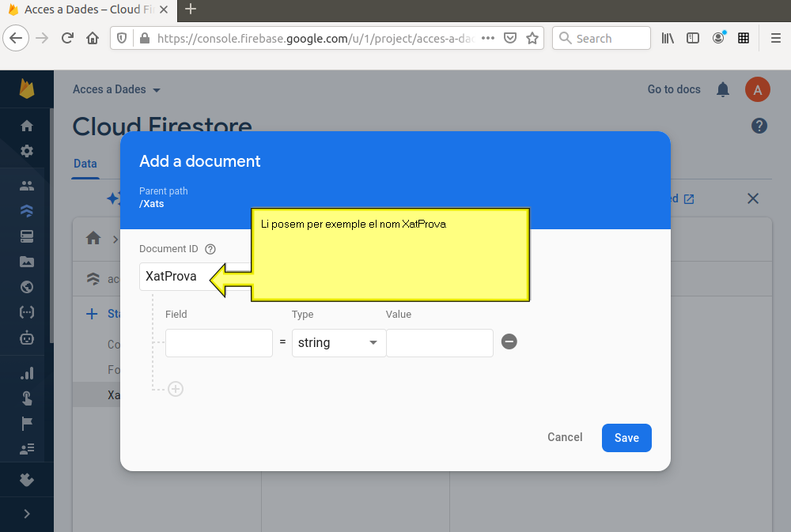Open Analytics bar chart icon in sidebar
791x532 pixels.
pyautogui.click(x=27, y=373)
